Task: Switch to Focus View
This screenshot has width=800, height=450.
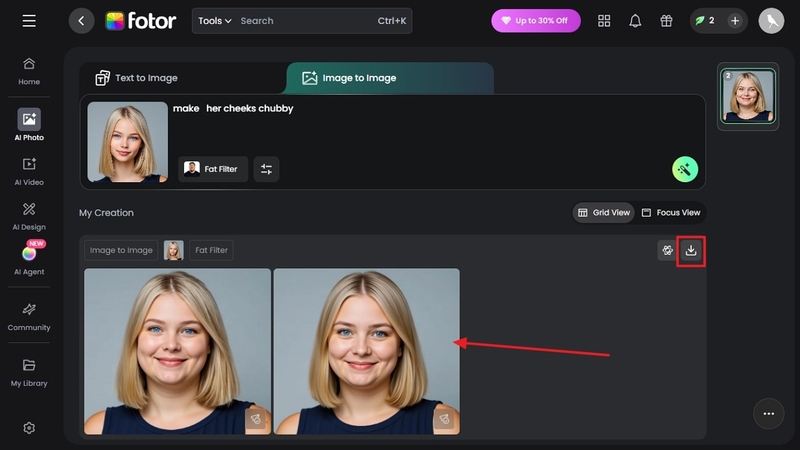Action: pyautogui.click(x=671, y=213)
